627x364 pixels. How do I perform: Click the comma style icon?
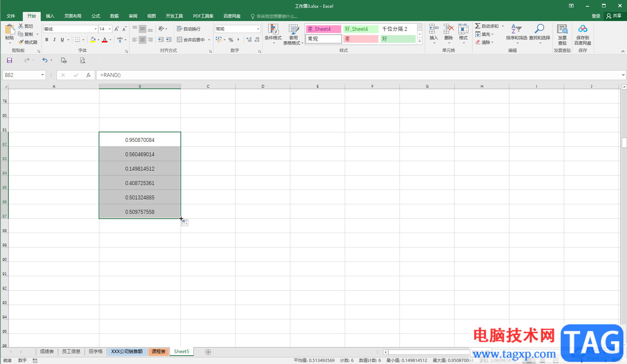click(x=238, y=40)
